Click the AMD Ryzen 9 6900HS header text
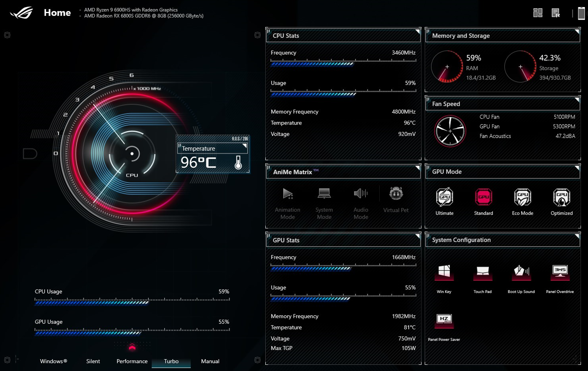The height and width of the screenshot is (371, 588). 131,10
